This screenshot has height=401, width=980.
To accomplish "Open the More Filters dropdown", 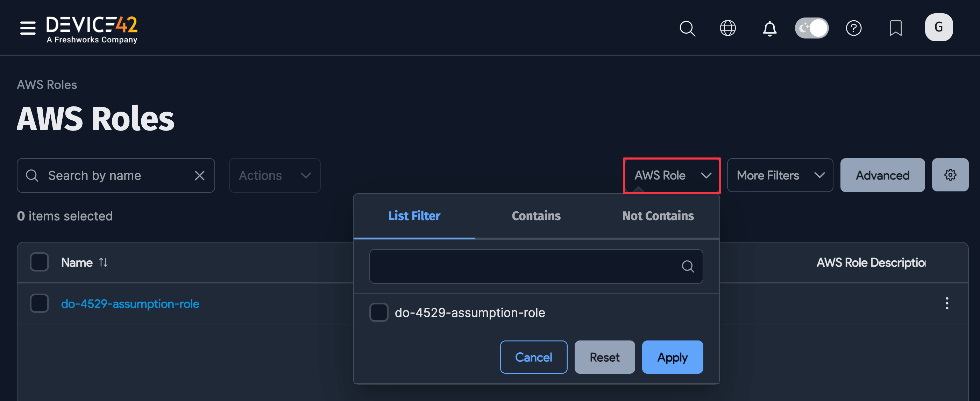I will point(780,175).
